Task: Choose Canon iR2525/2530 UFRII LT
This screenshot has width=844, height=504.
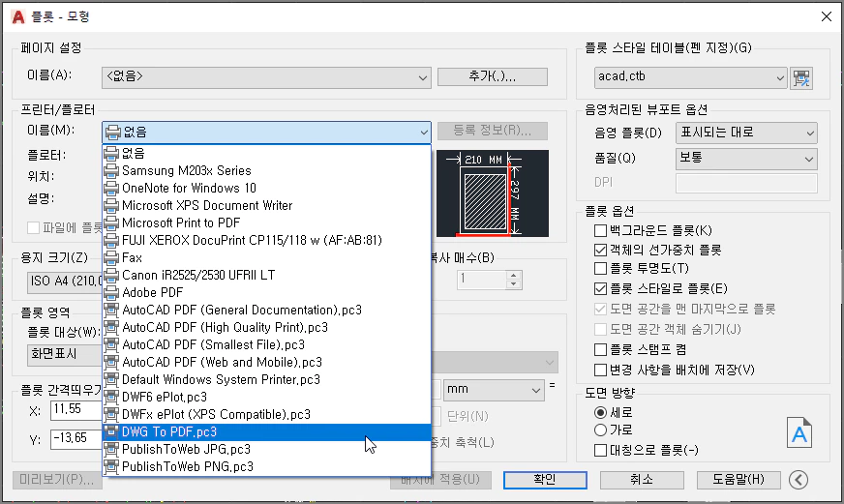Action: pos(267,275)
